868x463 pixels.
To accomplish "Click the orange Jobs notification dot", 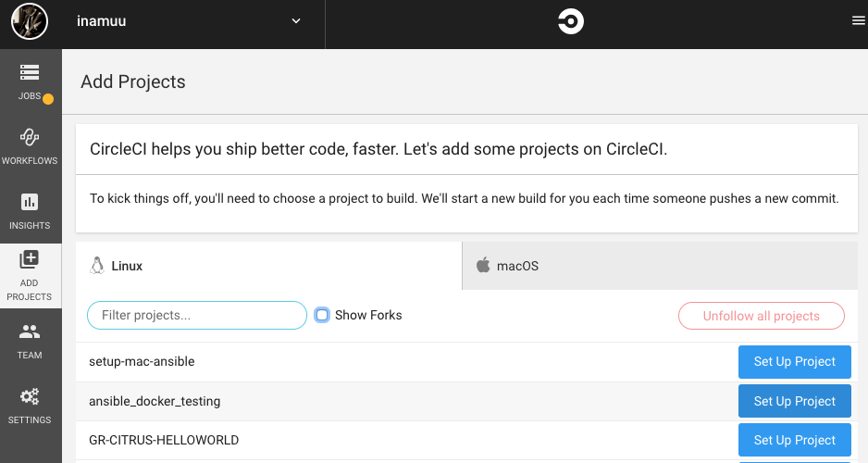I will click(48, 99).
